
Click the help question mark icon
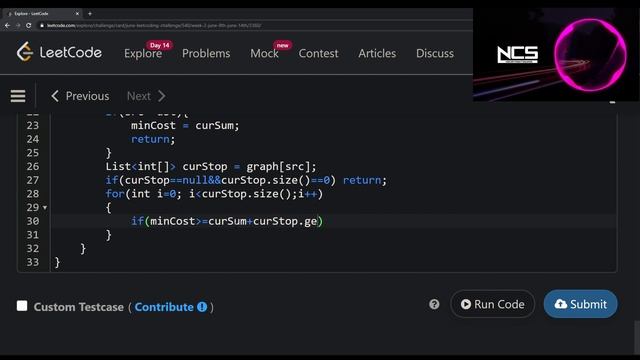tap(434, 304)
